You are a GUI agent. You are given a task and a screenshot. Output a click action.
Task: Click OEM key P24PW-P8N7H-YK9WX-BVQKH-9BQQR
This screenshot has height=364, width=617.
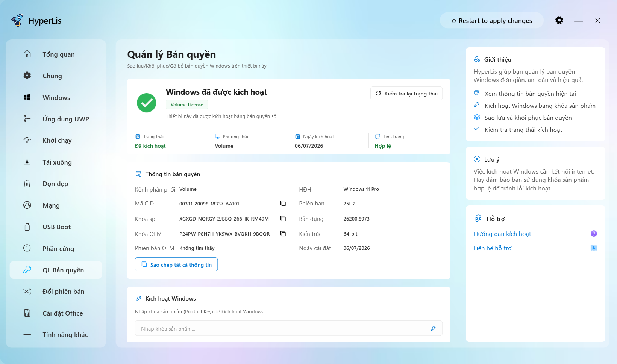224,234
